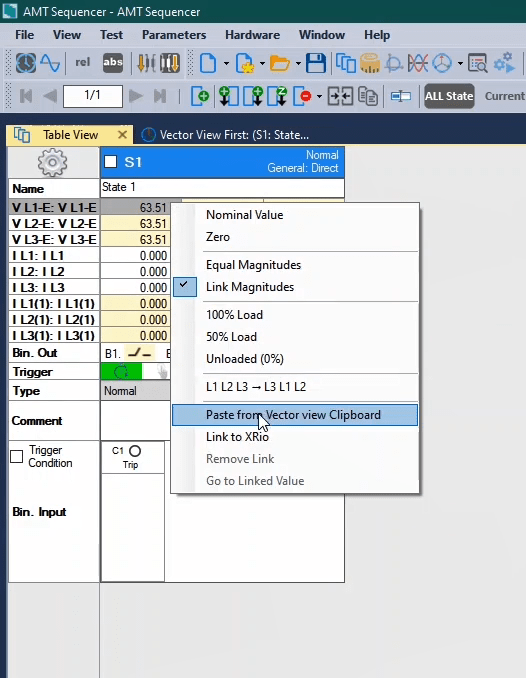526x678 pixels.
Task: Click the save floppy disk icon
Action: coord(316,63)
